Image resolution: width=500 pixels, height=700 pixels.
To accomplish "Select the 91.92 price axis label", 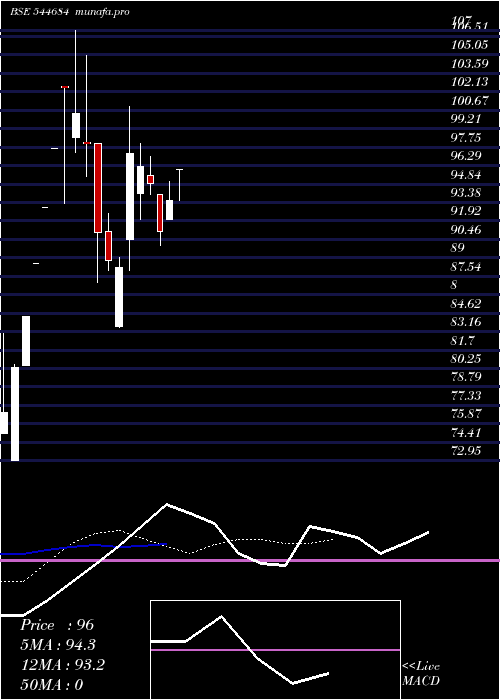I will [466, 211].
